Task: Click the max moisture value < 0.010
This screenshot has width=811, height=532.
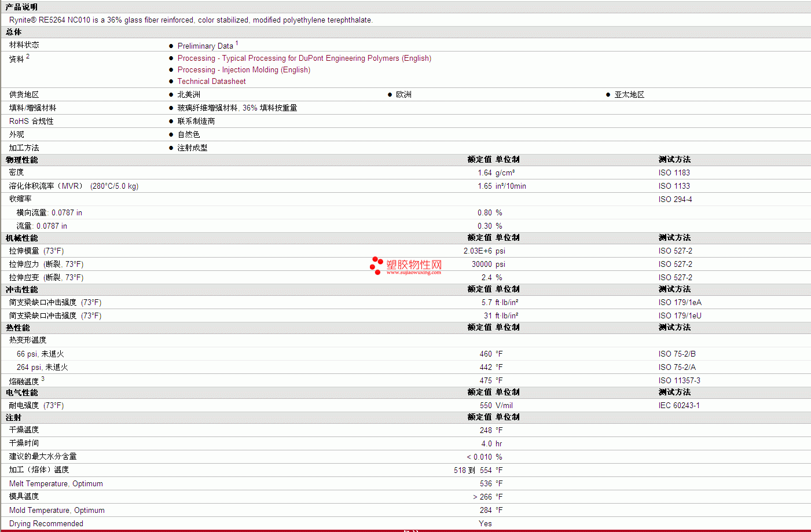Action: pos(479,457)
